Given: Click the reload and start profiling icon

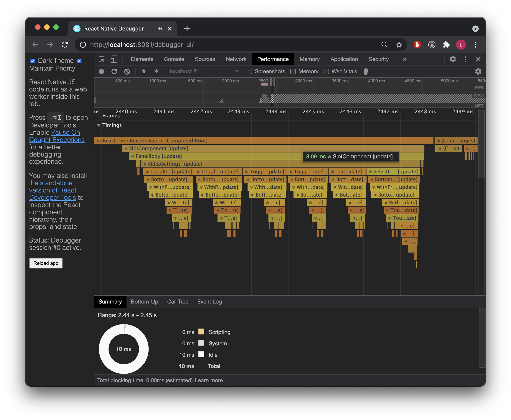Looking at the screenshot, I should tap(114, 71).
